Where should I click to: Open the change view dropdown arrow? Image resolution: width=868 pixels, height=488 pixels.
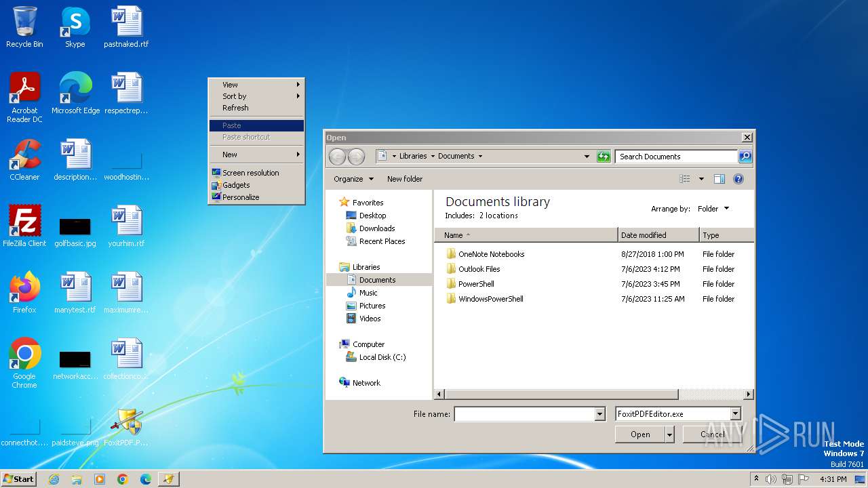pos(701,179)
